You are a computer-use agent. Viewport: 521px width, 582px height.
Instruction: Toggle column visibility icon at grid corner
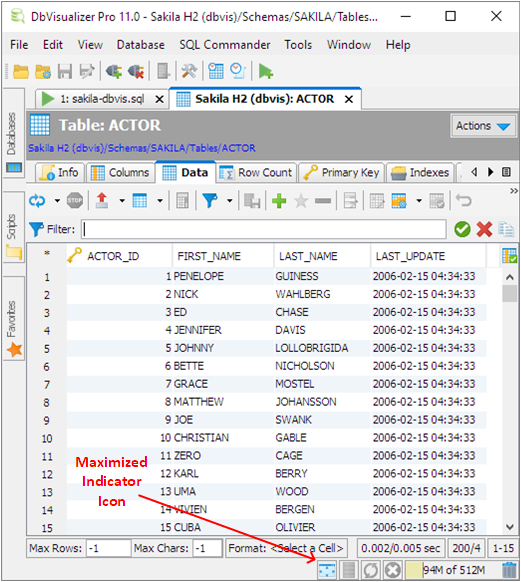click(x=509, y=256)
